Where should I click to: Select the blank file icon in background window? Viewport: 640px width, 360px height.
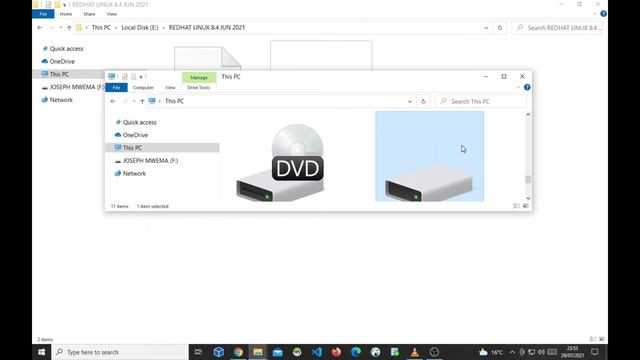click(207, 58)
